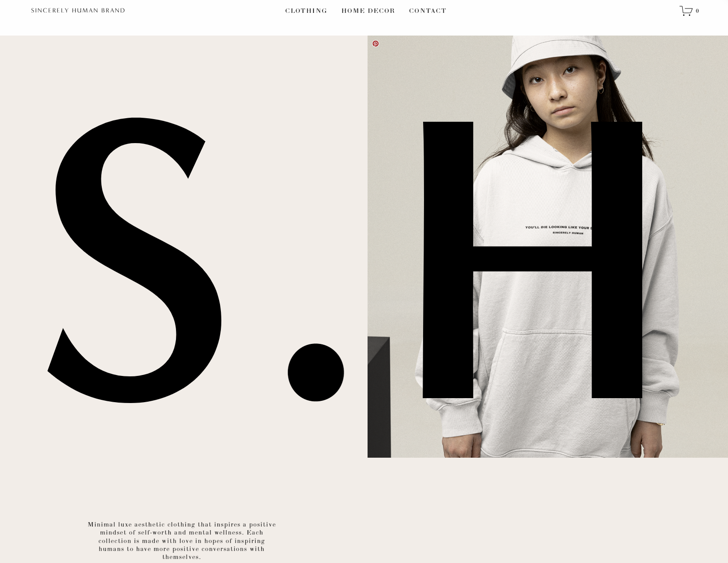Click the Minimal luxe aesthetic description paragraph
This screenshot has width=728, height=563.
[182, 541]
